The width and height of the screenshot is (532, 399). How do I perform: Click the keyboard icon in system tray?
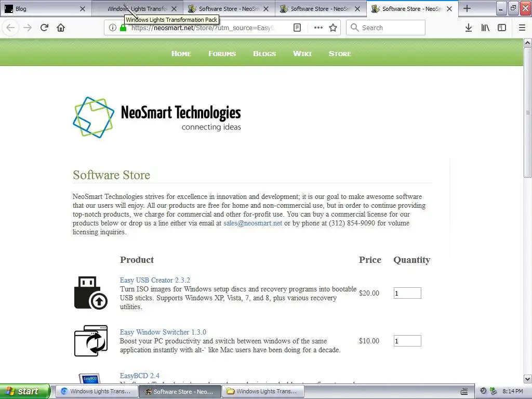click(464, 392)
